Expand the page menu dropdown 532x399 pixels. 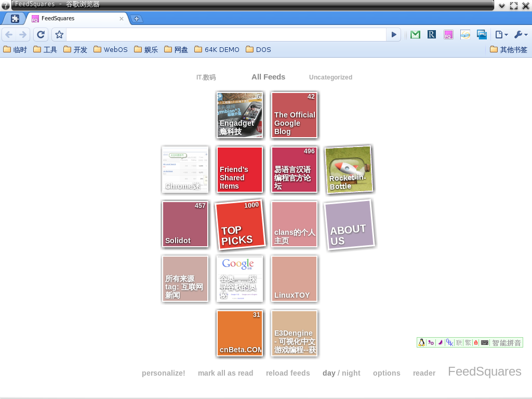point(501,35)
